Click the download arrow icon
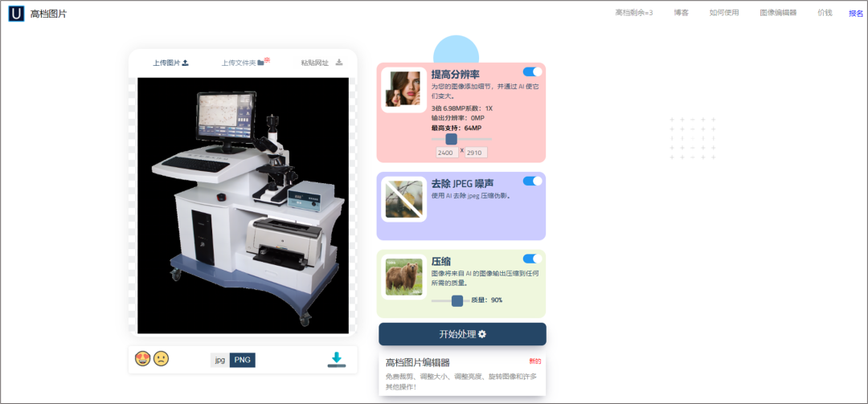868x404 pixels. (x=337, y=360)
